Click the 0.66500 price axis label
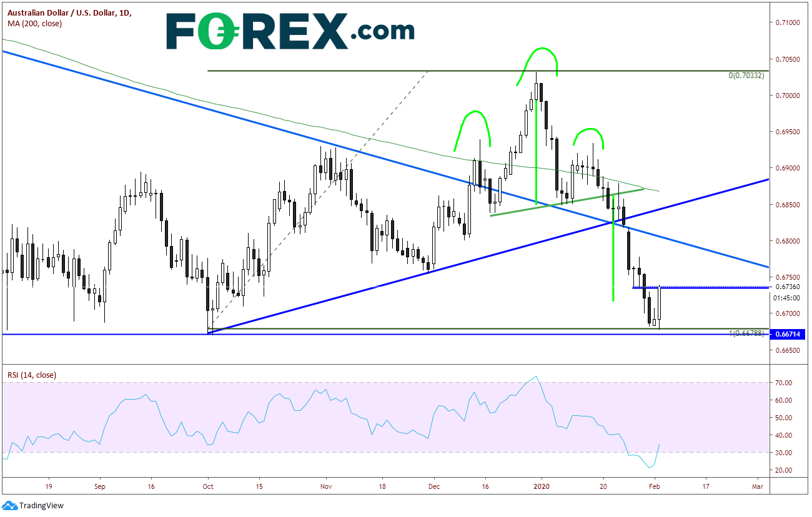 789,350
